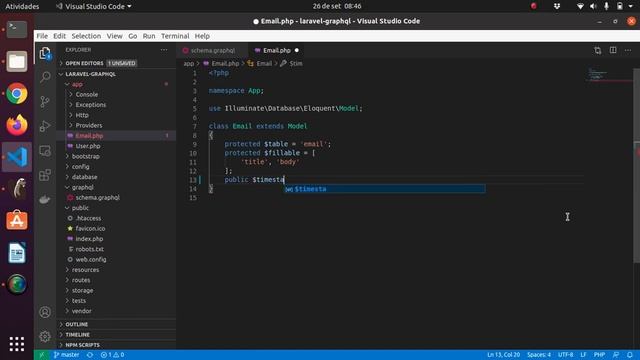Launch Google Chrome from the dock

[x=17, y=93]
